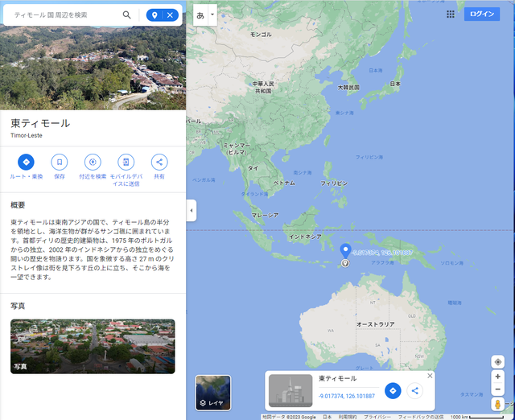
Task: Clear the search with the X icon
Action: 170,15
